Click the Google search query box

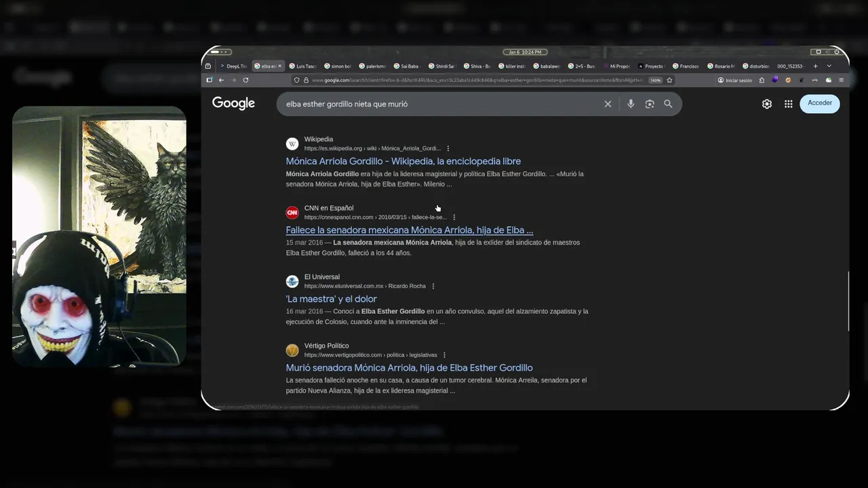pos(441,104)
